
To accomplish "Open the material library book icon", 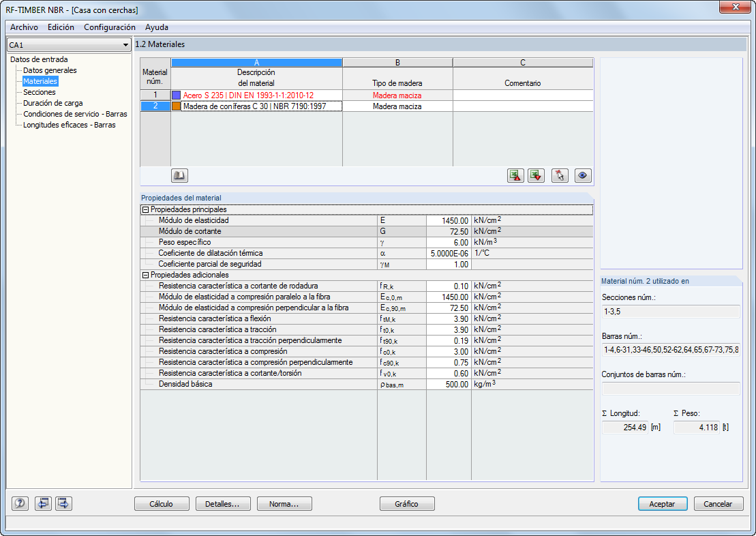I will (x=179, y=176).
